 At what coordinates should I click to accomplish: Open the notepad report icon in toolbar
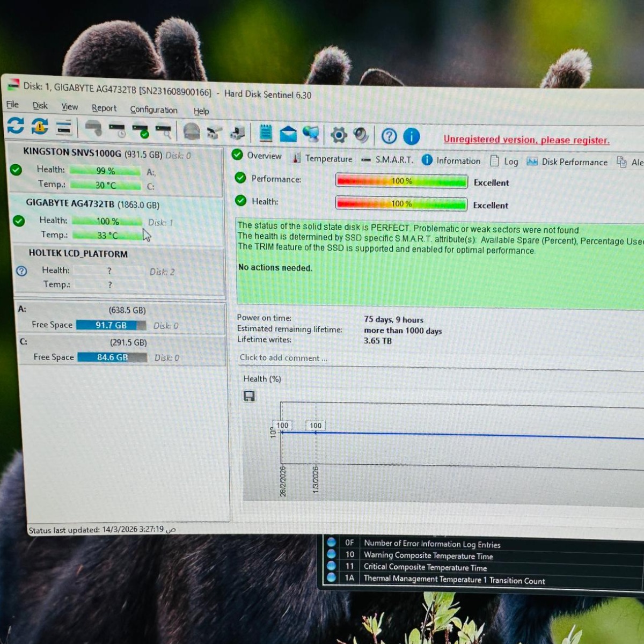(265, 133)
